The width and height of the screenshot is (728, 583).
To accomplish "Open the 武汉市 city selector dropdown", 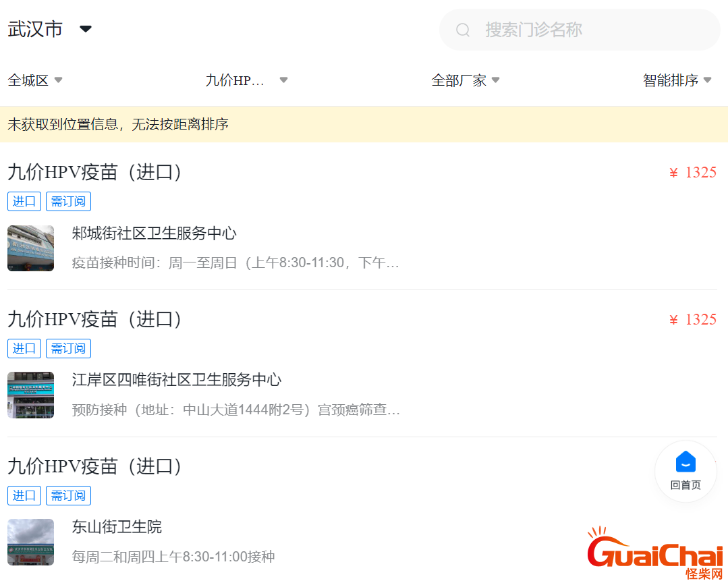I will pos(49,29).
